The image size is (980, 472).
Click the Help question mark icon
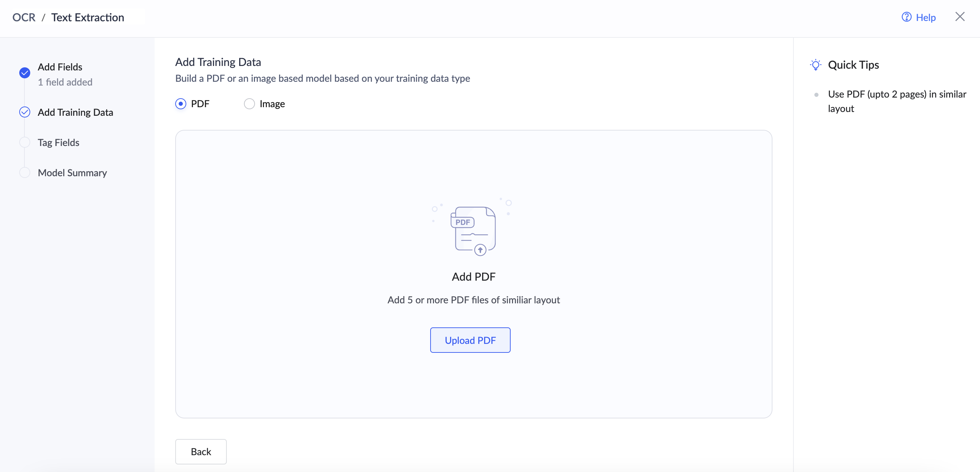point(906,17)
